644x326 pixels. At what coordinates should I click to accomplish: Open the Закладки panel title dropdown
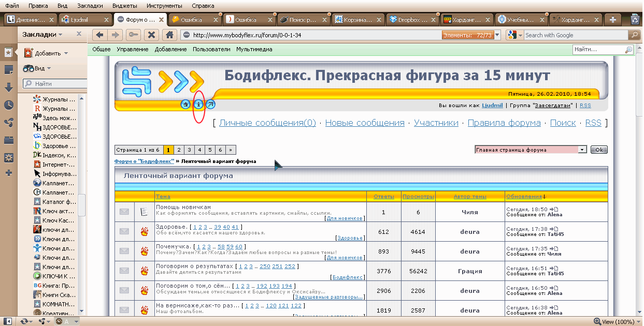(42, 34)
